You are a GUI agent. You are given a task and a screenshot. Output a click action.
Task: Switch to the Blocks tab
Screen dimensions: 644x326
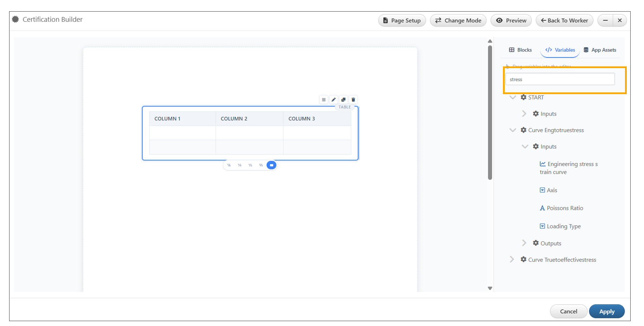[x=520, y=50]
